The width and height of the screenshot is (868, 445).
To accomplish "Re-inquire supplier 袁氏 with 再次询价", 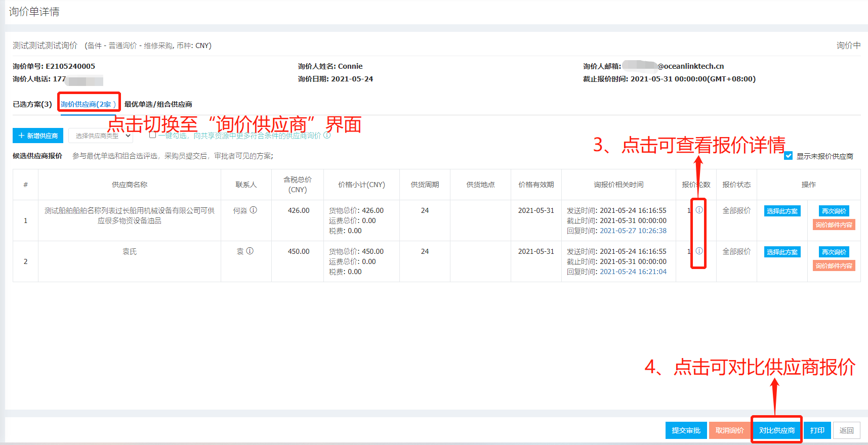I will 834,252.
